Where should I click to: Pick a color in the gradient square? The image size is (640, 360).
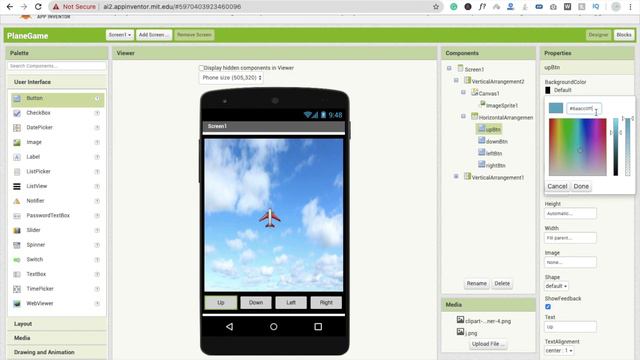[578, 147]
